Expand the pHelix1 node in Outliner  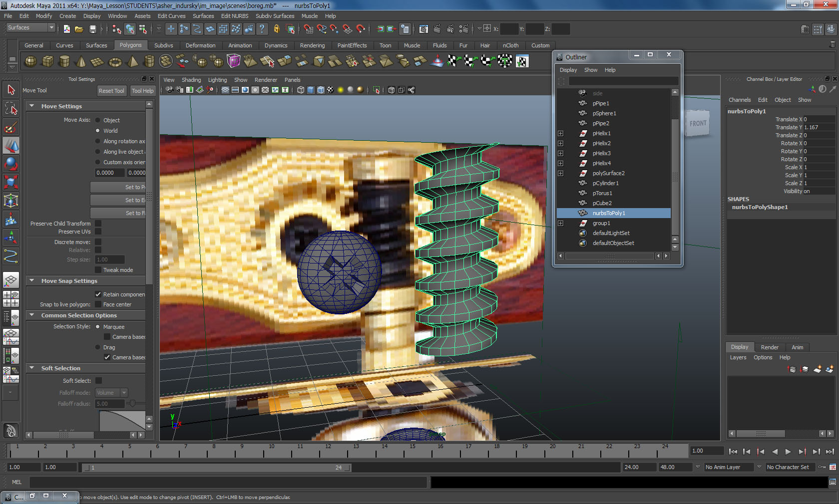pos(560,133)
